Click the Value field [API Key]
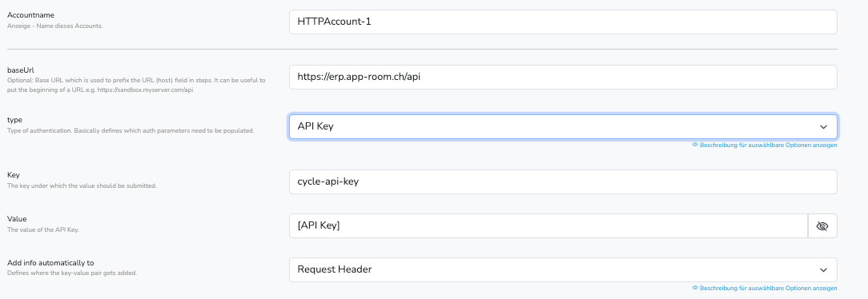The height and width of the screenshot is (299, 868). point(549,226)
